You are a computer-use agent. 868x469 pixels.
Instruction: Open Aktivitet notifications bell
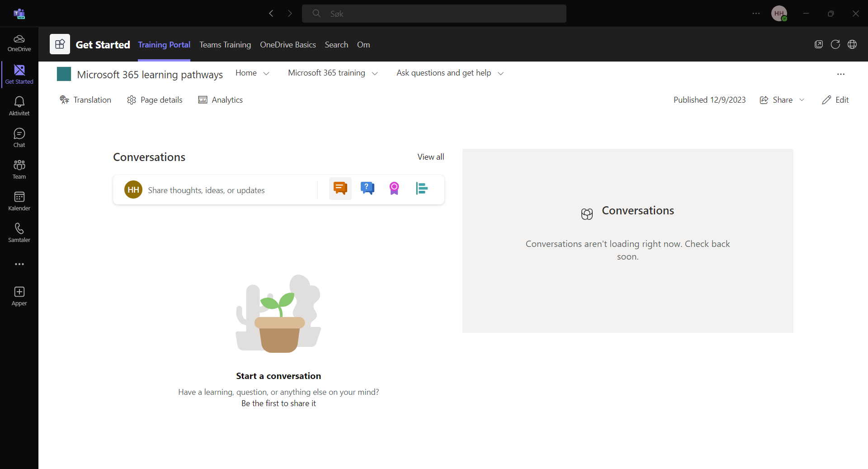pyautogui.click(x=19, y=106)
